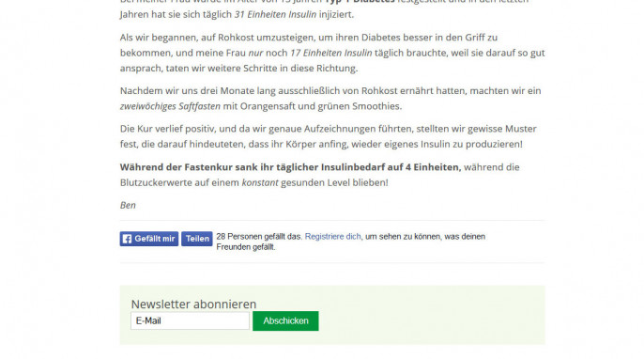Image resolution: width=644 pixels, height=359 pixels.
Task: Open the 'Registriere dich' link
Action: pos(332,237)
